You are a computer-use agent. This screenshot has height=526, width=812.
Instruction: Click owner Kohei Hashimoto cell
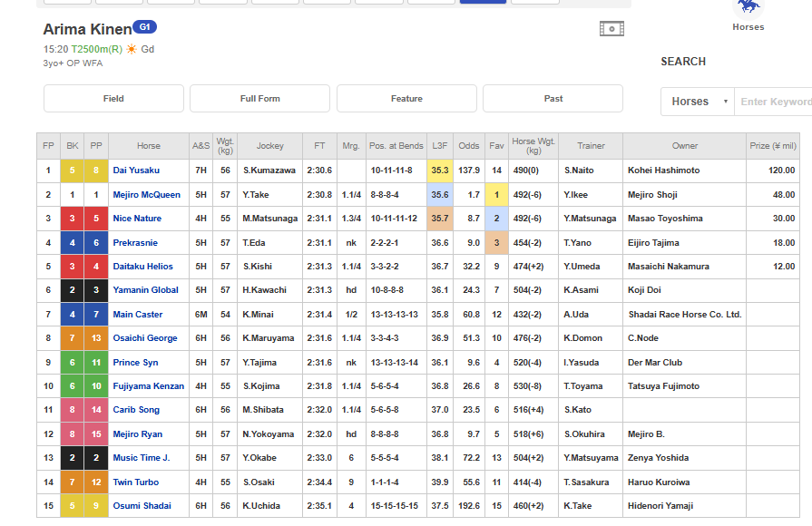(x=685, y=170)
